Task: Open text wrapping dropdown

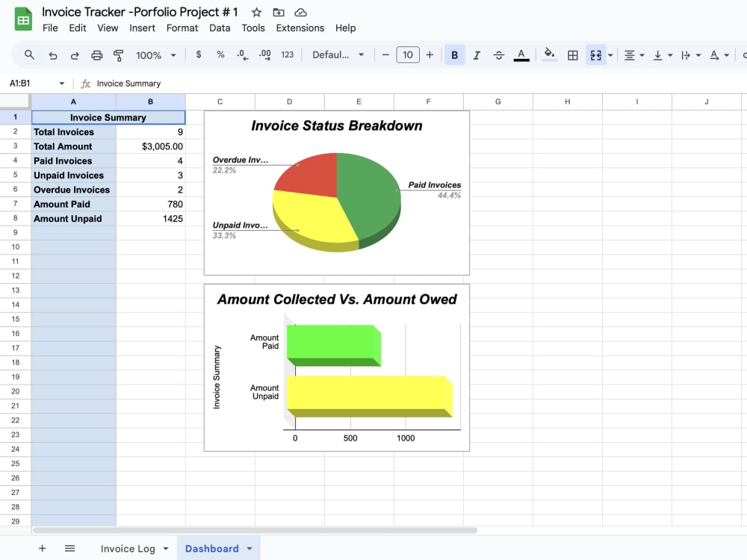Action: click(691, 55)
